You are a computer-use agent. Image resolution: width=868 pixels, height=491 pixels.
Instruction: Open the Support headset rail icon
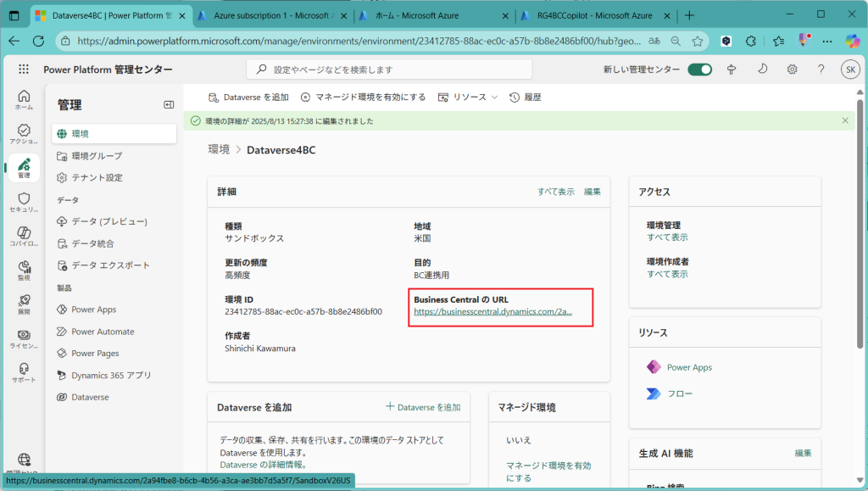(x=24, y=372)
